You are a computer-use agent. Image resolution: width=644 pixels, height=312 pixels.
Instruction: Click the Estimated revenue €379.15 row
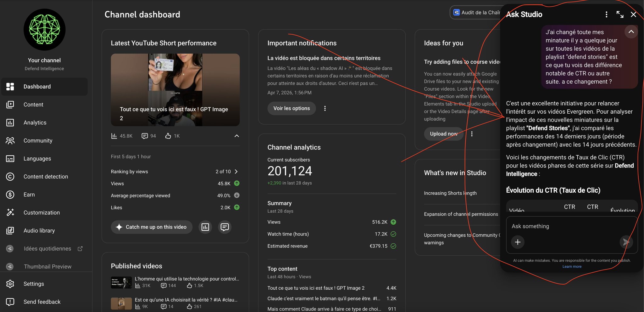[332, 246]
